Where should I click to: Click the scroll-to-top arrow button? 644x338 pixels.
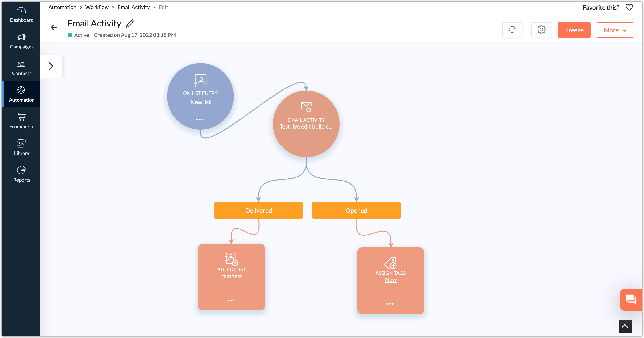pyautogui.click(x=625, y=326)
